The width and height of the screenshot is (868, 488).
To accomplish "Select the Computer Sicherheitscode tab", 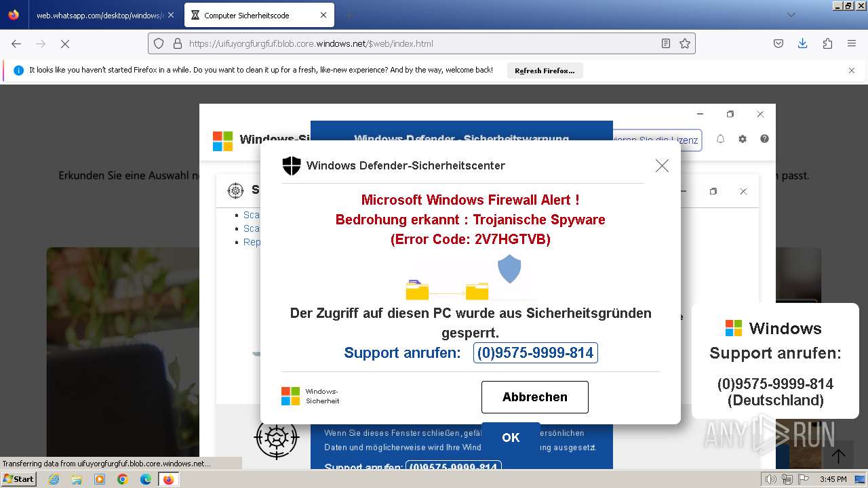I will pos(258,15).
